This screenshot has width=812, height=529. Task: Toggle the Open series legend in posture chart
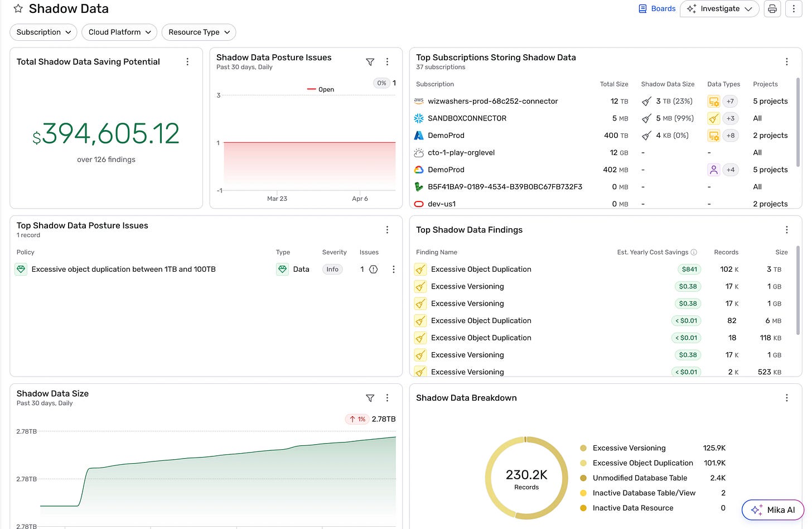(321, 89)
